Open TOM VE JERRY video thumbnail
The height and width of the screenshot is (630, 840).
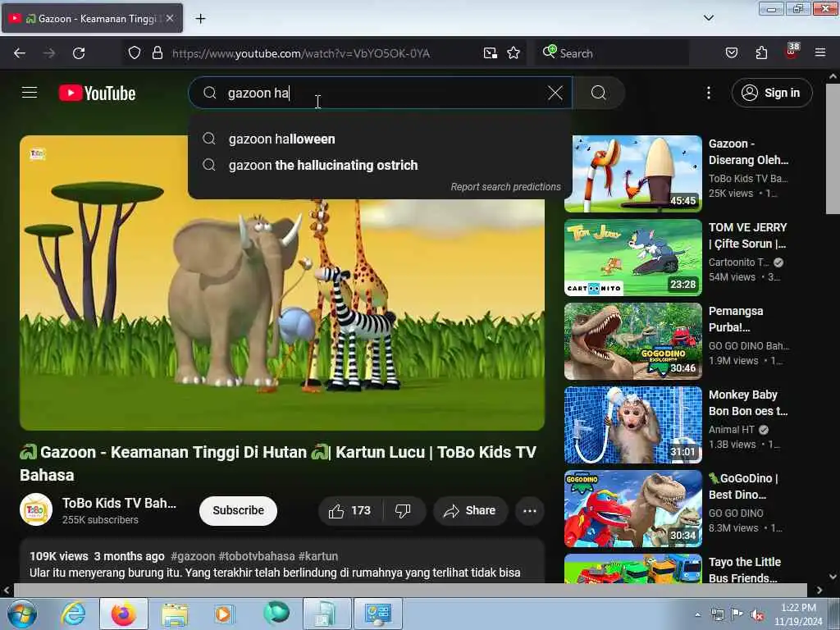click(x=632, y=257)
